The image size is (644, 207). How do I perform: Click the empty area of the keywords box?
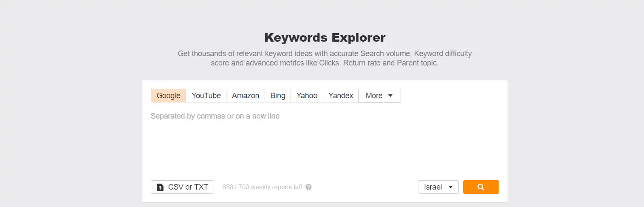(325, 149)
